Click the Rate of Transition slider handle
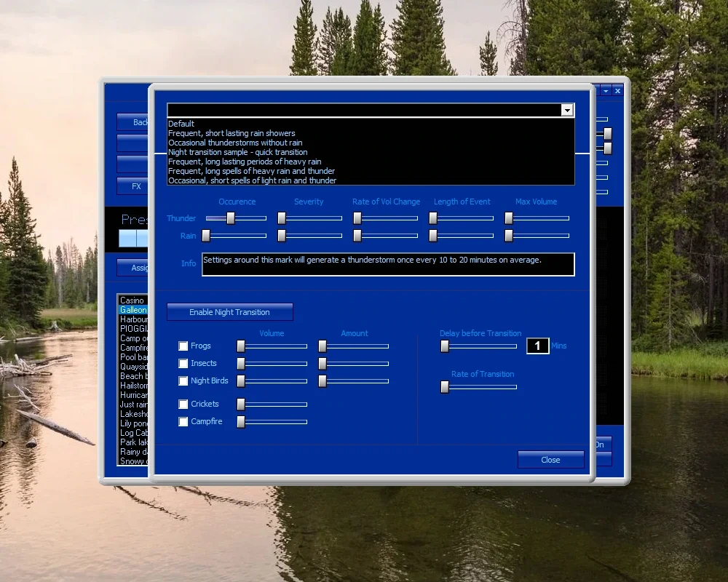 click(445, 387)
